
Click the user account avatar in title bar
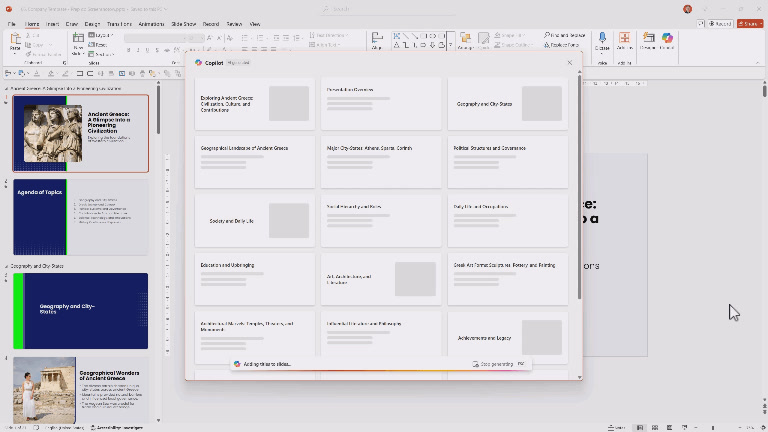pos(688,9)
